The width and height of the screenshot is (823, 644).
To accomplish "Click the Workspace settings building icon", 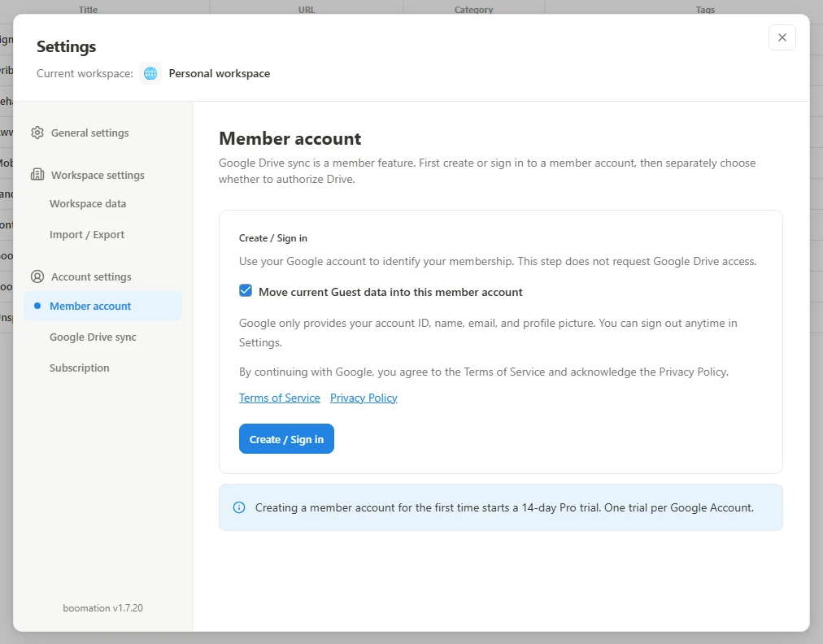I will coord(37,175).
